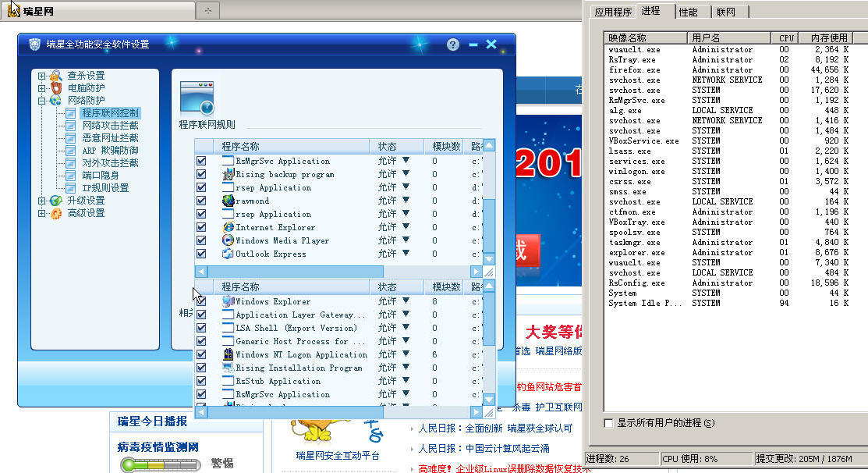Viewport: 868px width, 473px height.
Task: Click the Rising Installation Program icon
Action: click(228, 368)
